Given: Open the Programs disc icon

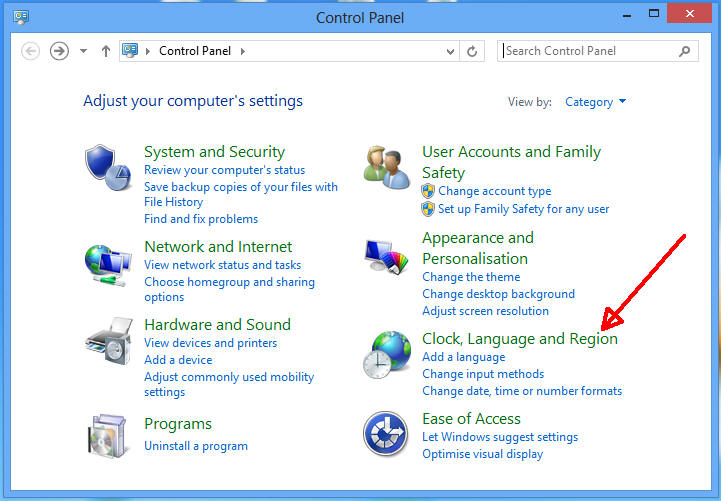Looking at the screenshot, I should (x=106, y=434).
